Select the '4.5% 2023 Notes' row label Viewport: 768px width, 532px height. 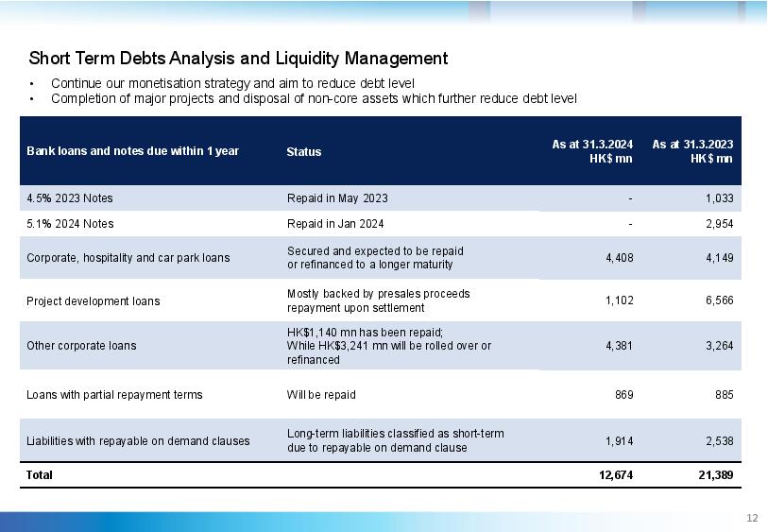[70, 198]
